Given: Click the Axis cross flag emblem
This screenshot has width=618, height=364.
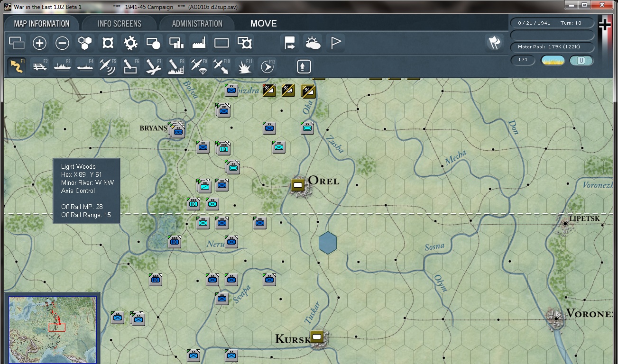Looking at the screenshot, I should tap(604, 25).
